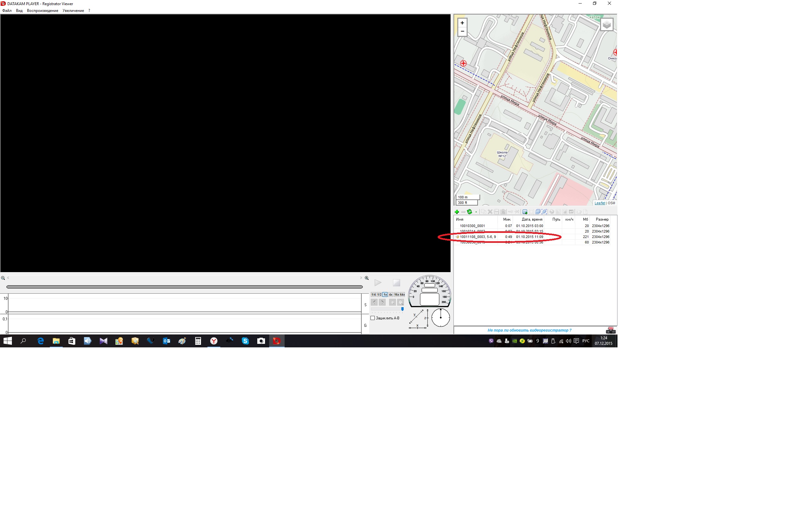
Task: Click the timeline zoom-out magnifier icon
Action: [3, 278]
